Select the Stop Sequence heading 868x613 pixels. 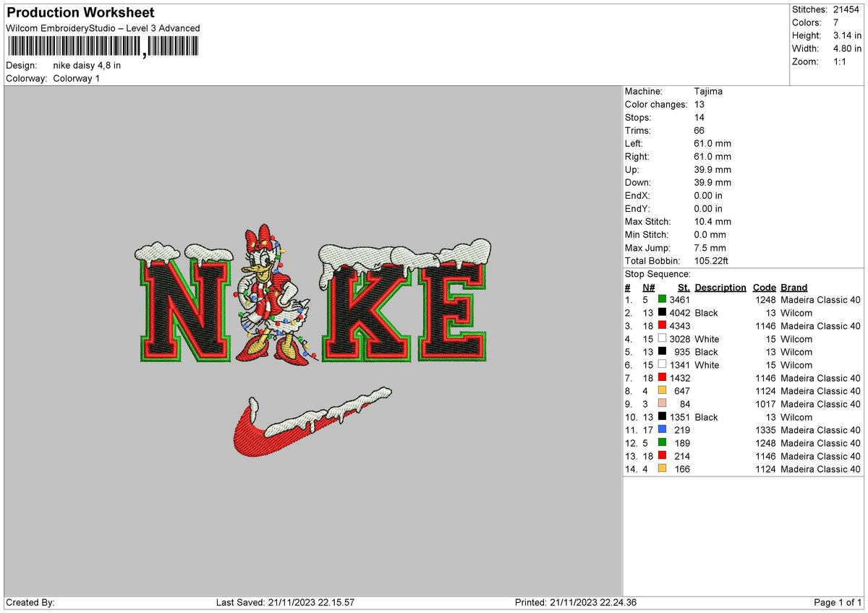point(658,274)
